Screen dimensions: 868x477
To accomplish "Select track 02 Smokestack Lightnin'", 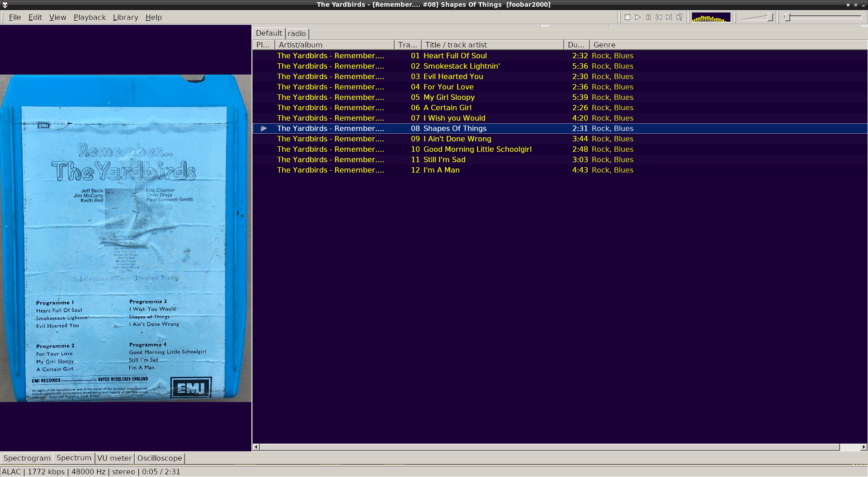I will pos(560,66).
